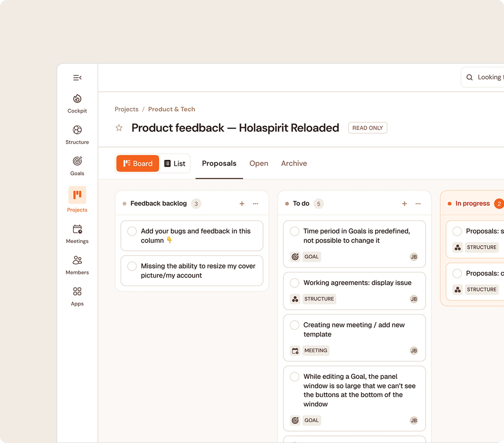The width and height of the screenshot is (504, 443).
Task: Click the READ ONLY badge
Action: coord(367,128)
